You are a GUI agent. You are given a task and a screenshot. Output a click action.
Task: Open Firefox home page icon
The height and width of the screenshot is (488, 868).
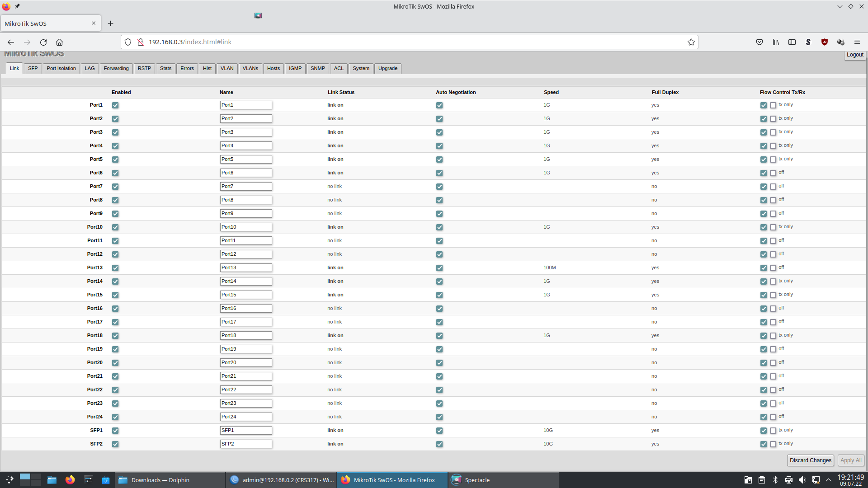click(59, 42)
